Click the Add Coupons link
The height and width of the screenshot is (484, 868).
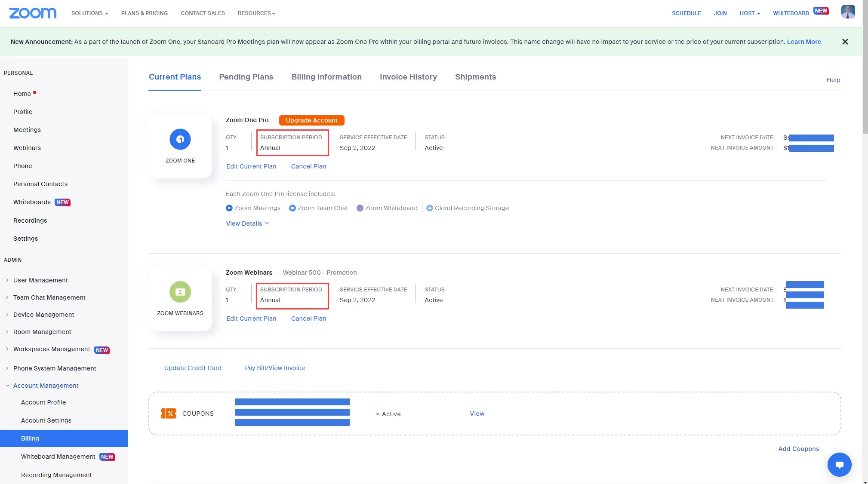pyautogui.click(x=798, y=449)
